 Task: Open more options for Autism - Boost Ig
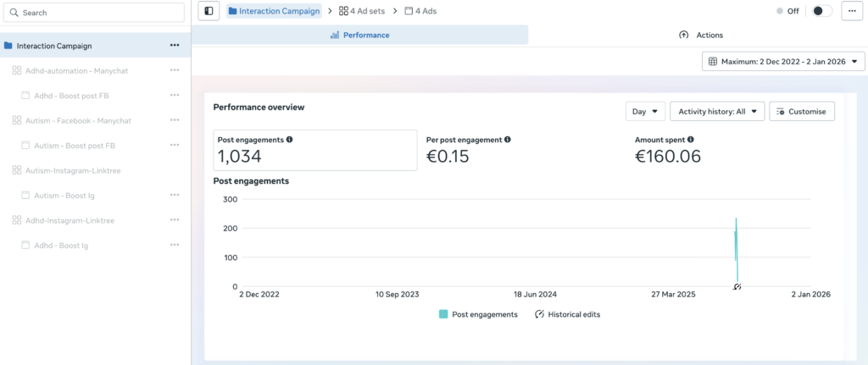click(175, 195)
